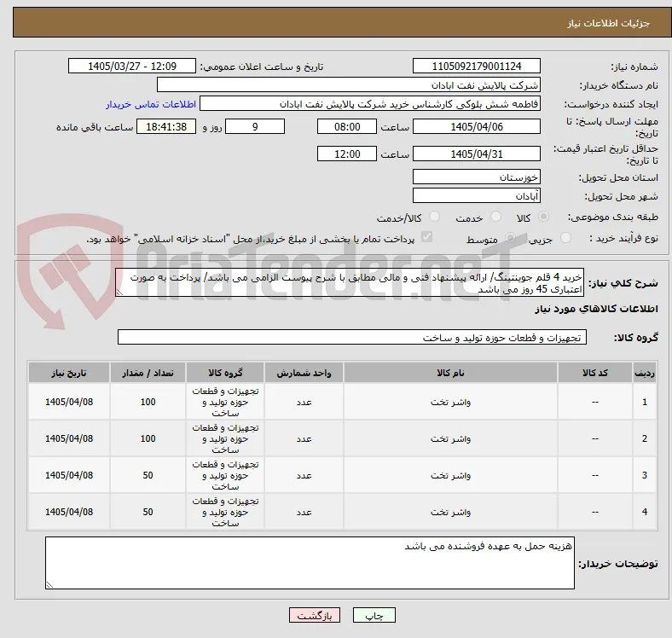Image resolution: width=672 pixels, height=638 pixels.
Task: Click the resize handle of buyer notes box
Action: click(49, 584)
